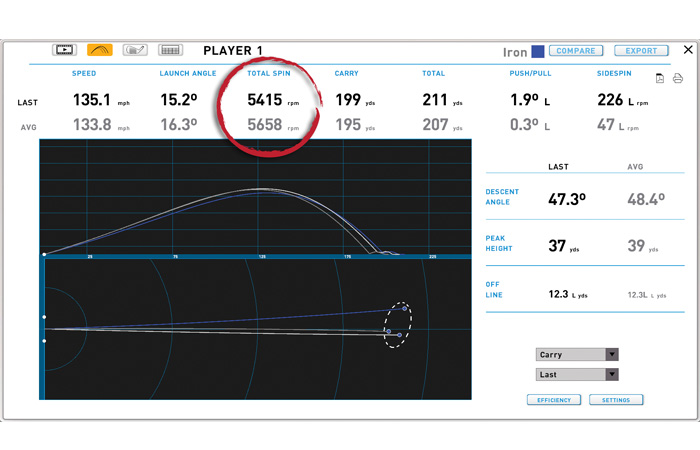Open the EFFICIENCY panel
700x450 pixels.
click(x=553, y=400)
